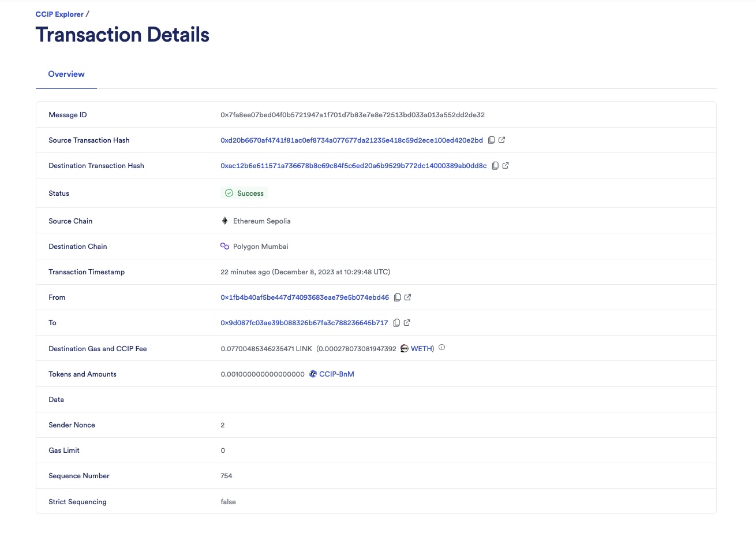
Task: Click the Ethereum Sepolia source chain text
Action: point(262,221)
